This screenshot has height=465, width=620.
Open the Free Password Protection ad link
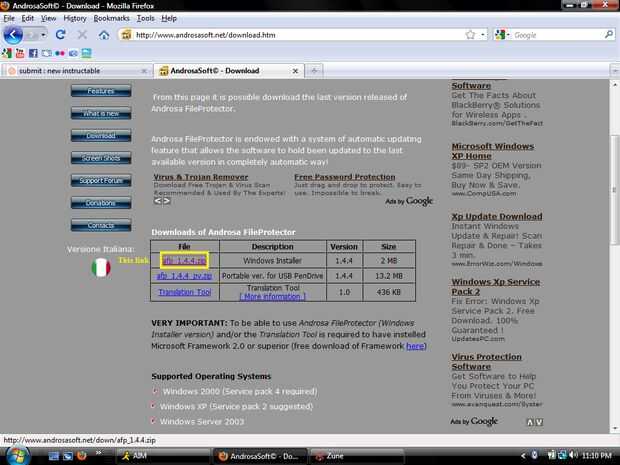click(x=344, y=177)
